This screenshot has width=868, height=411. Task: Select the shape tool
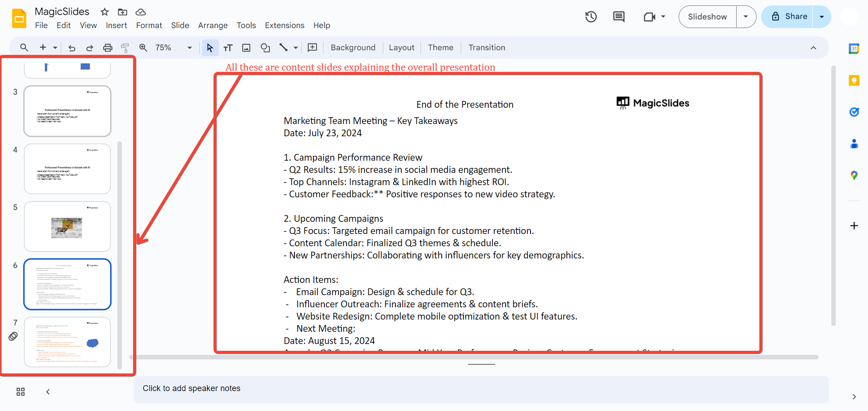click(x=265, y=48)
